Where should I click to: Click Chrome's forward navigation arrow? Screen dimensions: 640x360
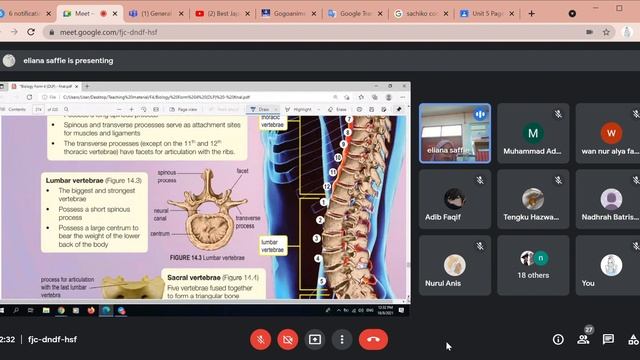point(14,32)
